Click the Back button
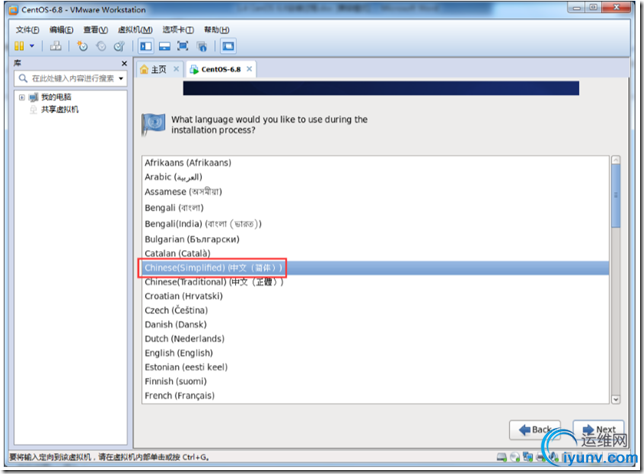The height and width of the screenshot is (474, 644). pyautogui.click(x=535, y=430)
